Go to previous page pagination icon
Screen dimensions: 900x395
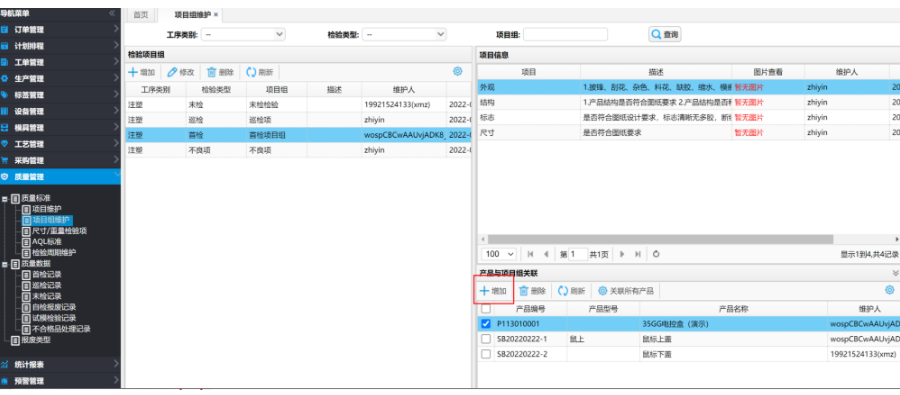click(x=546, y=254)
